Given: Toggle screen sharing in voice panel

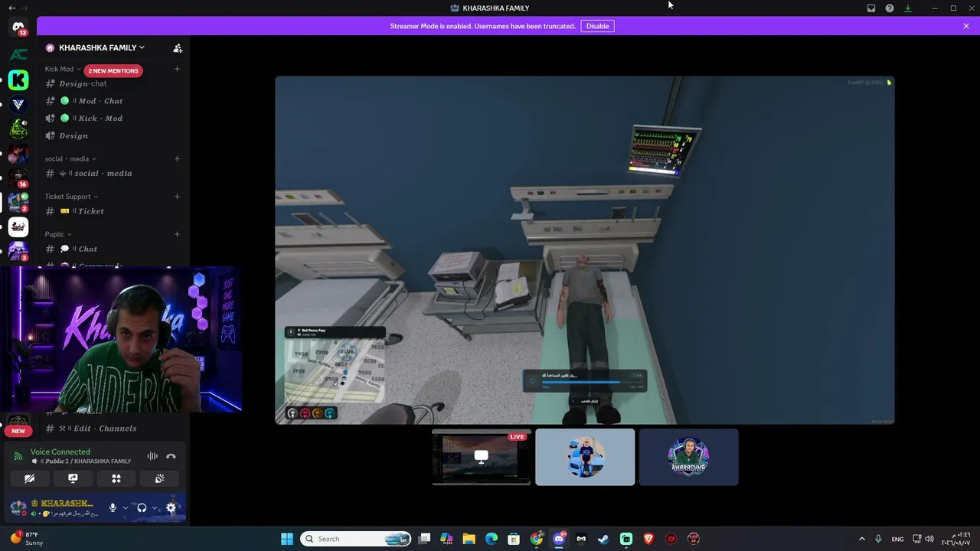Looking at the screenshot, I should tap(73, 478).
